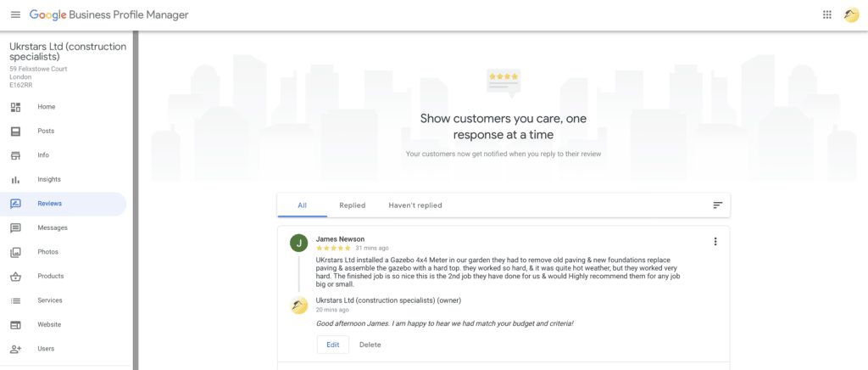Click the Insights bar chart icon

(x=15, y=180)
